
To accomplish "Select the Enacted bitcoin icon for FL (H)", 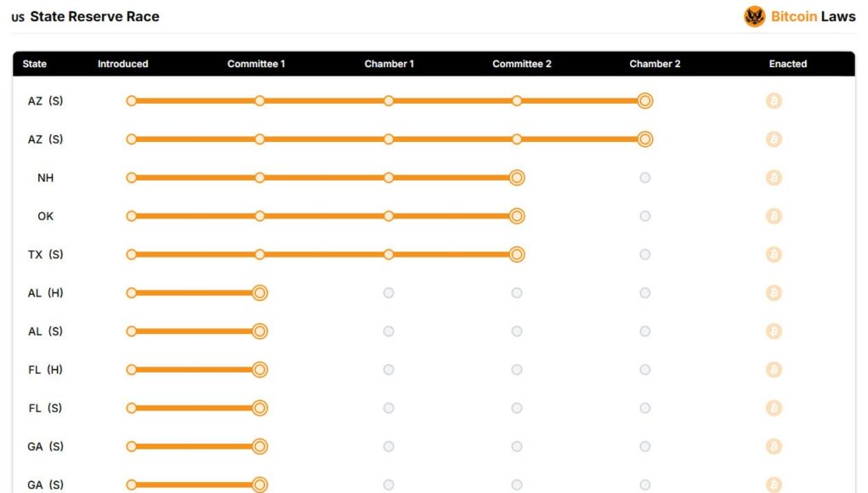I will click(x=774, y=370).
